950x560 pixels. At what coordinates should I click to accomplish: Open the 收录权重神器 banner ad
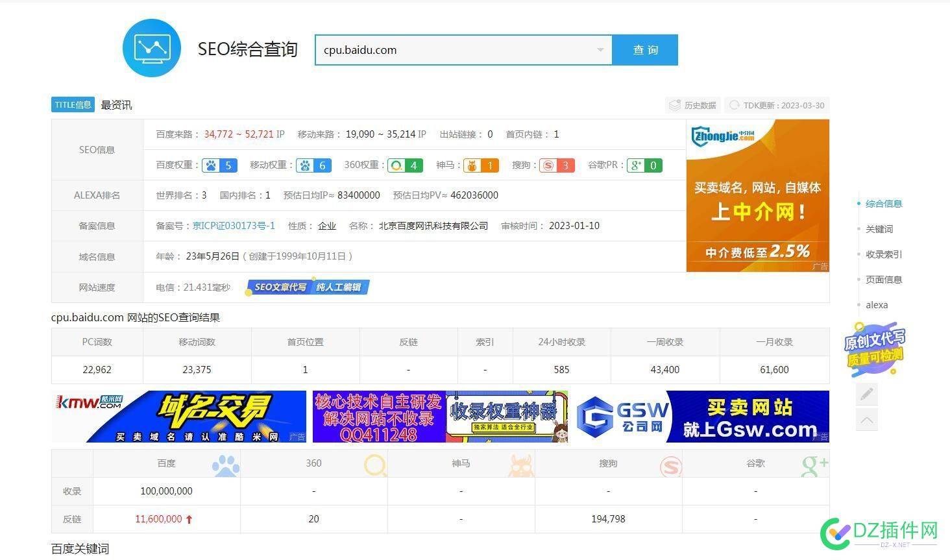[x=441, y=417]
